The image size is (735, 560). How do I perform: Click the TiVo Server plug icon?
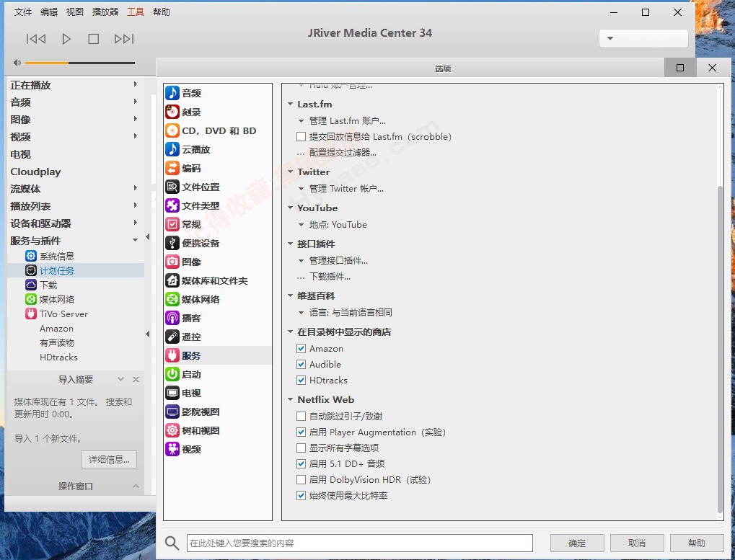tap(31, 314)
